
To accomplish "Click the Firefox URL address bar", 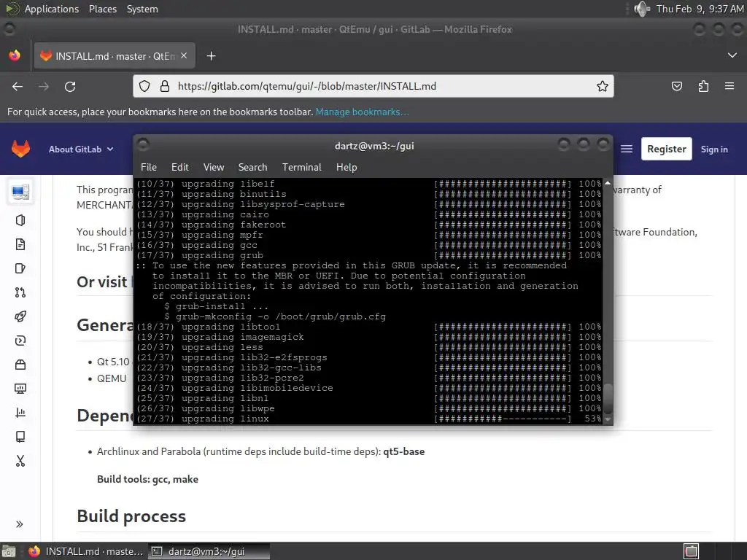I will tap(373, 86).
